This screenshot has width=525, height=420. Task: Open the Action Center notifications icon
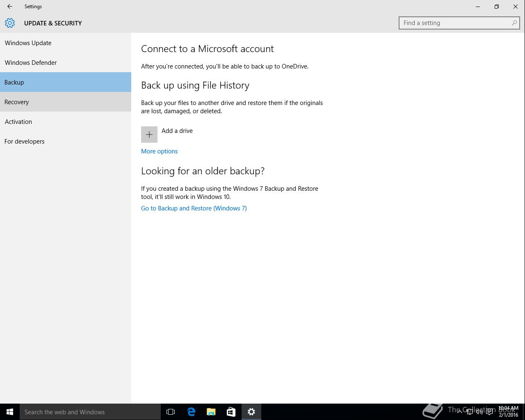489,412
